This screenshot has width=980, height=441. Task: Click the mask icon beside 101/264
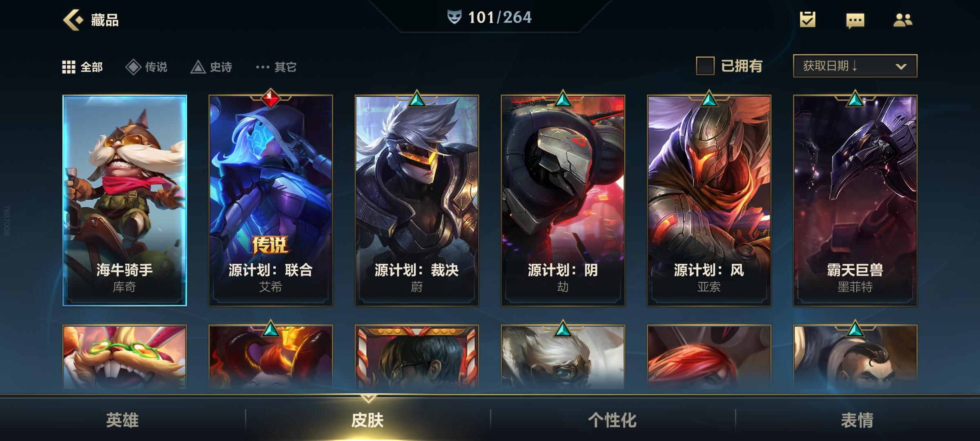454,17
